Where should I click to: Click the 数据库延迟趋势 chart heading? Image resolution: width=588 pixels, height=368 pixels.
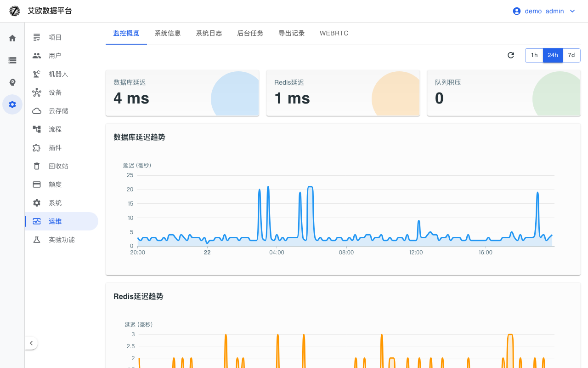click(139, 137)
